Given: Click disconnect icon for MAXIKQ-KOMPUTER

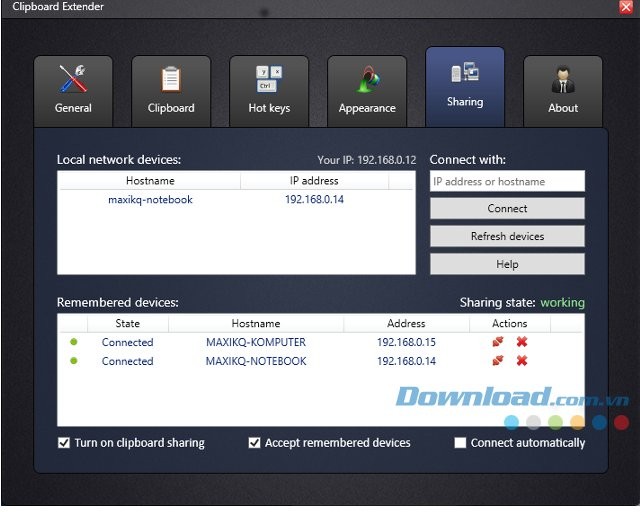Looking at the screenshot, I should (498, 342).
